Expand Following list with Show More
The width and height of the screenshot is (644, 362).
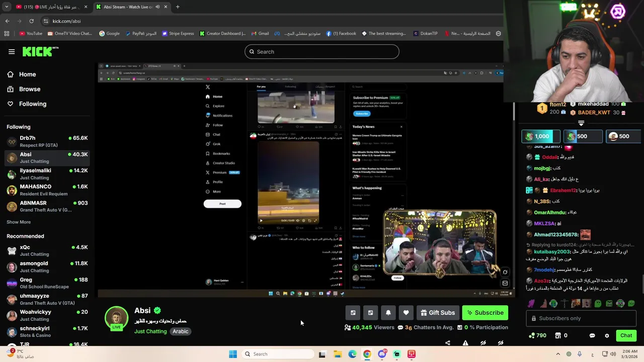point(19,222)
